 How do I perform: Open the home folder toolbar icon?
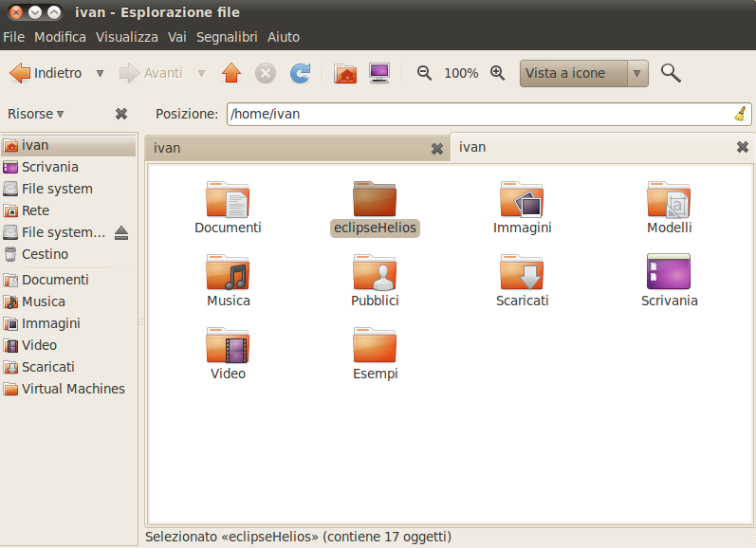tap(345, 73)
